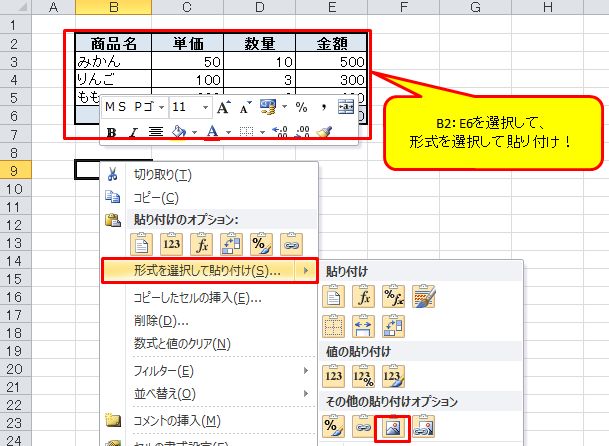Select the Values 123 icon under 値の貼り付け
Viewport: 609px width, 446px height.
point(333,376)
